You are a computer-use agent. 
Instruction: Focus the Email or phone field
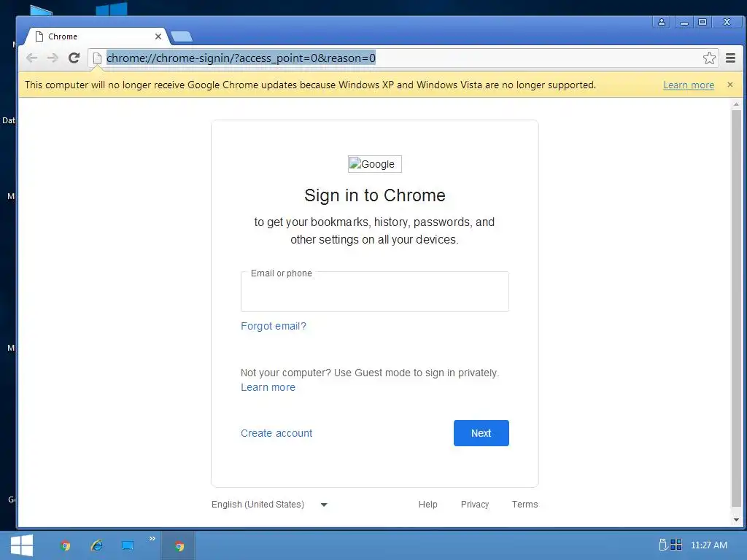tap(374, 292)
